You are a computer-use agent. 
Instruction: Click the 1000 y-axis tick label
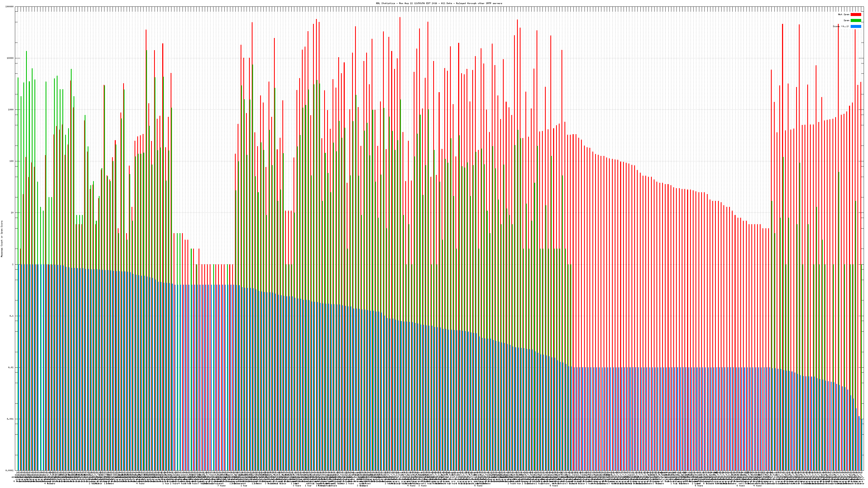pyautogui.click(x=11, y=110)
